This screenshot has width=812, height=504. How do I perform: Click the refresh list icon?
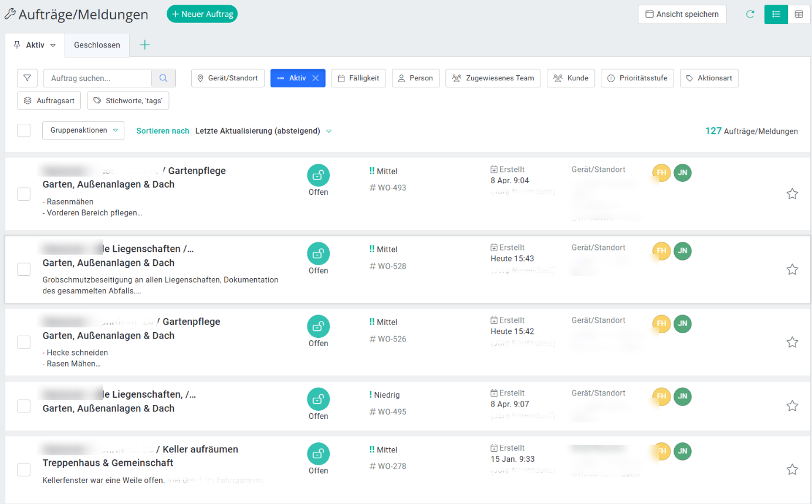750,15
